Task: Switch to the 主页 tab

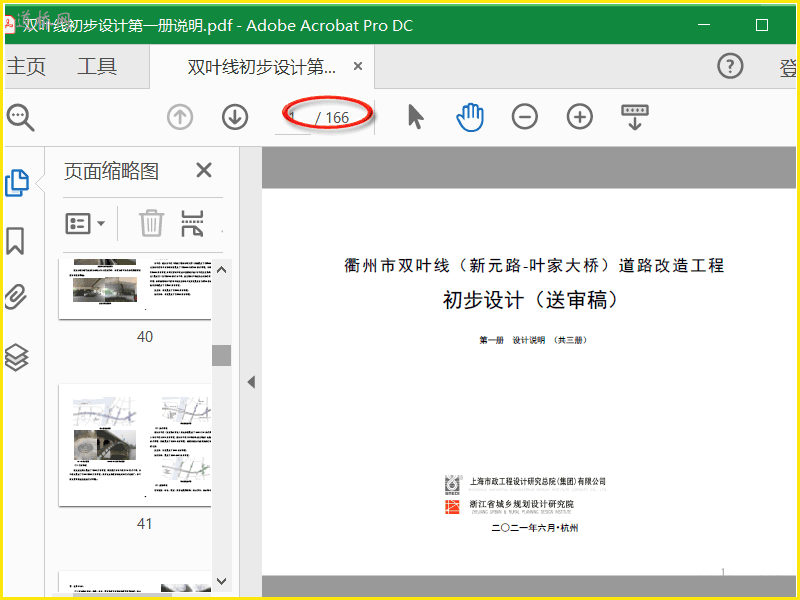Action: click(26, 66)
